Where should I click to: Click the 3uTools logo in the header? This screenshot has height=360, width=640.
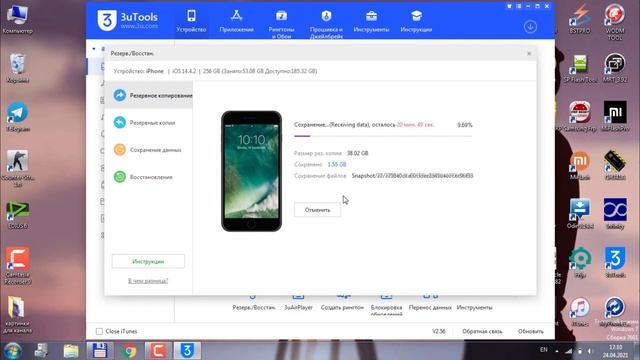pos(127,20)
